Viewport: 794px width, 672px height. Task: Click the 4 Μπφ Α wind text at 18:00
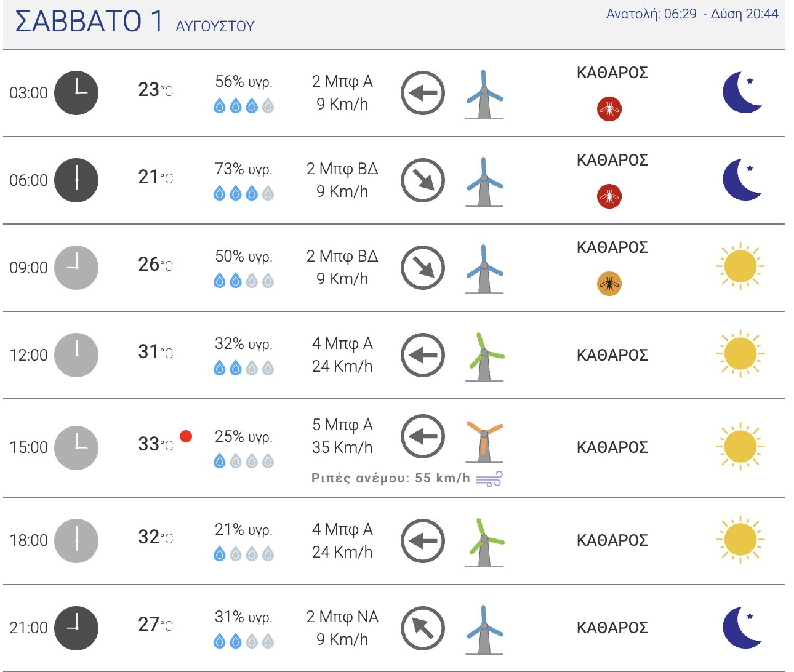tap(342, 529)
